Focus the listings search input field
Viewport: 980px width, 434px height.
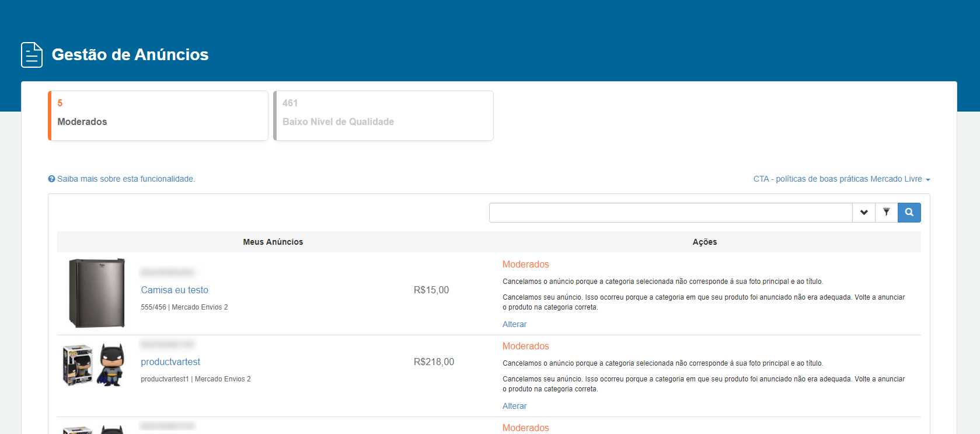click(x=671, y=213)
